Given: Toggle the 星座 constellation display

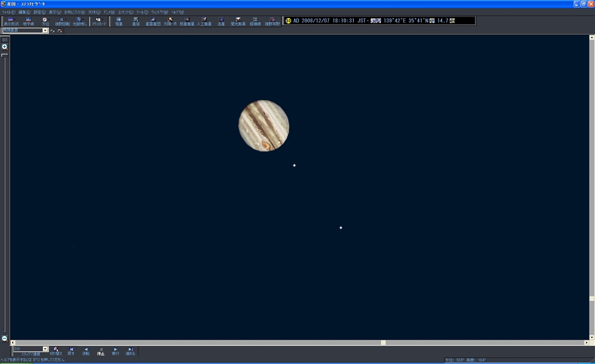Looking at the screenshot, I should (x=135, y=21).
